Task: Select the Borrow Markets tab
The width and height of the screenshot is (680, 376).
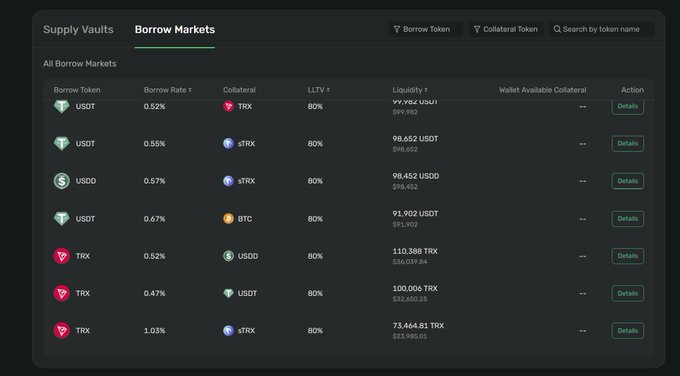Action: click(175, 29)
